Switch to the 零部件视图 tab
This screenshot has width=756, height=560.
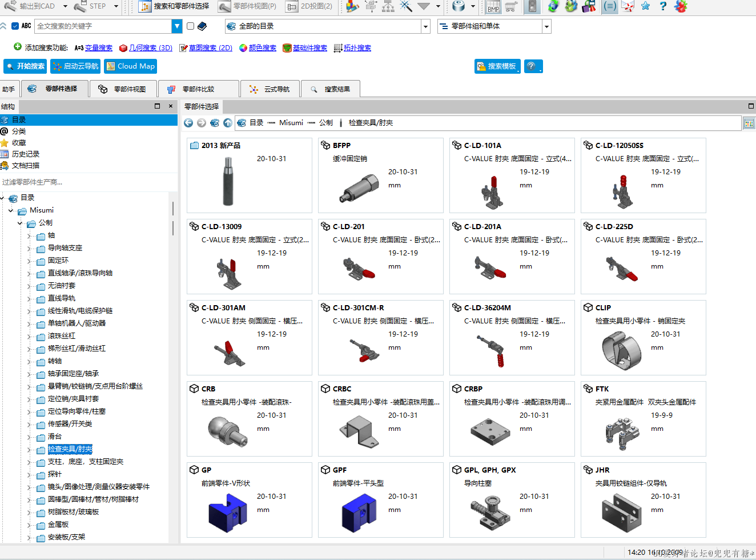(x=122, y=89)
